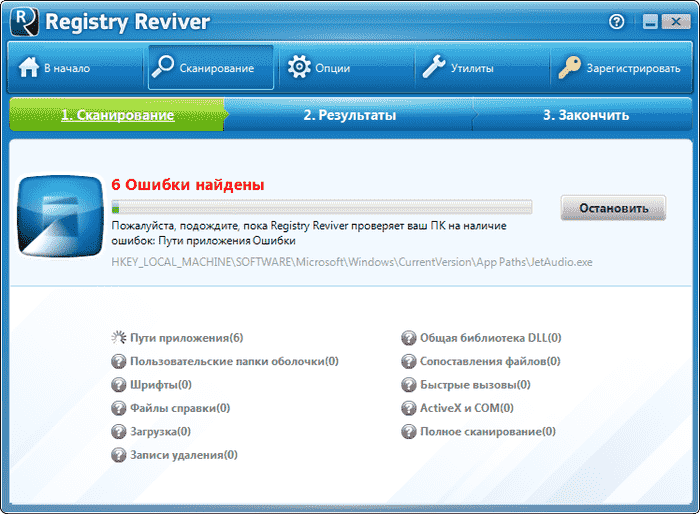Viewport: 700px width, 514px height.
Task: Click the magnifier icon for Сканирование
Action: [163, 68]
